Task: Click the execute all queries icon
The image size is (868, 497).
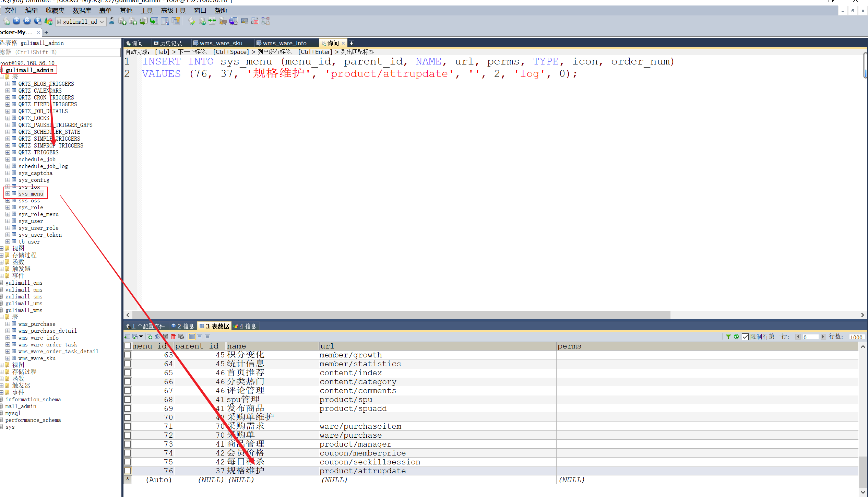Action: [x=27, y=21]
